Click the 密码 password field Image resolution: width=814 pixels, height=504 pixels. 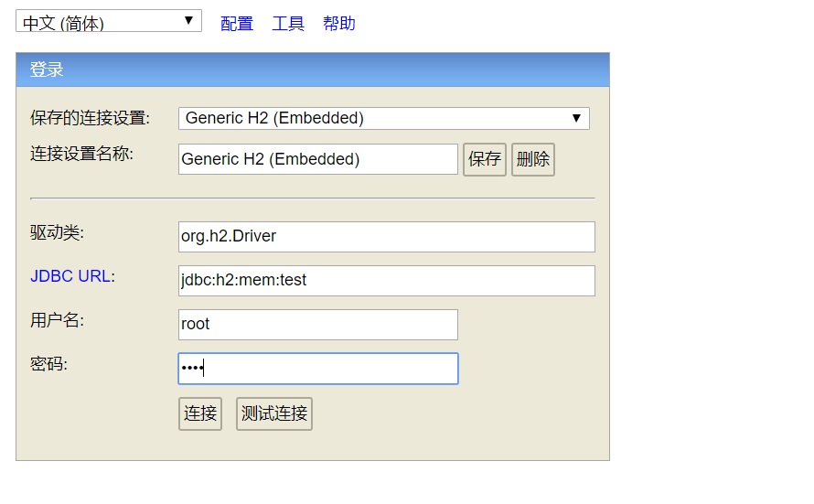(317, 369)
